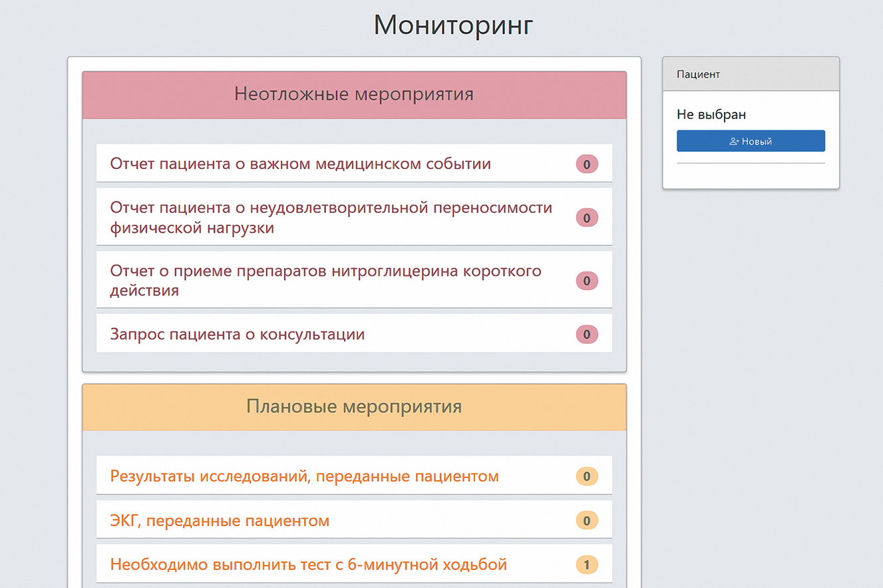This screenshot has height=588, width=883.
Task: Click the counter badge for Результаты исследований
Action: pos(586,476)
